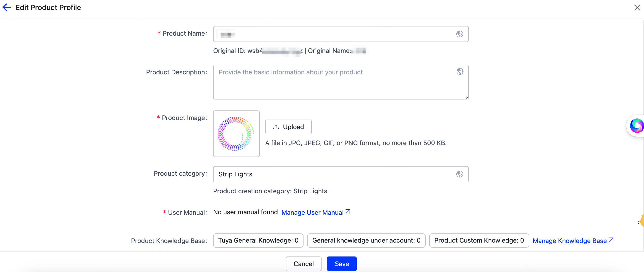Viewport: 644px width, 272px height.
Task: Click external-link arrow after Manage User Manual
Action: [348, 212]
